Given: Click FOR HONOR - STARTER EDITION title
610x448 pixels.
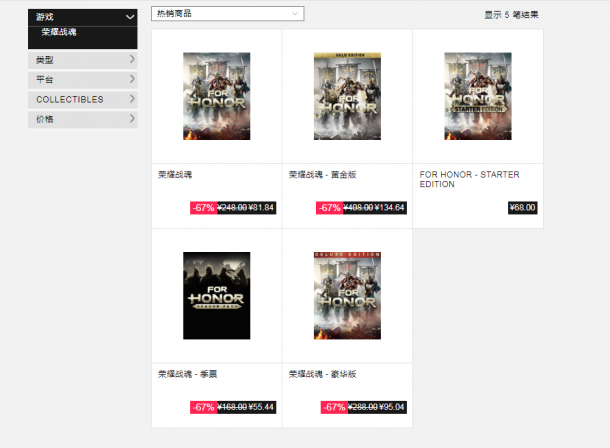Looking at the screenshot, I should (x=470, y=179).
